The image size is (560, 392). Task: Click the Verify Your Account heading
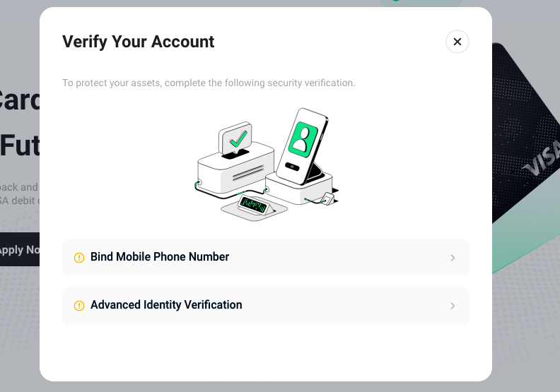[138, 42]
